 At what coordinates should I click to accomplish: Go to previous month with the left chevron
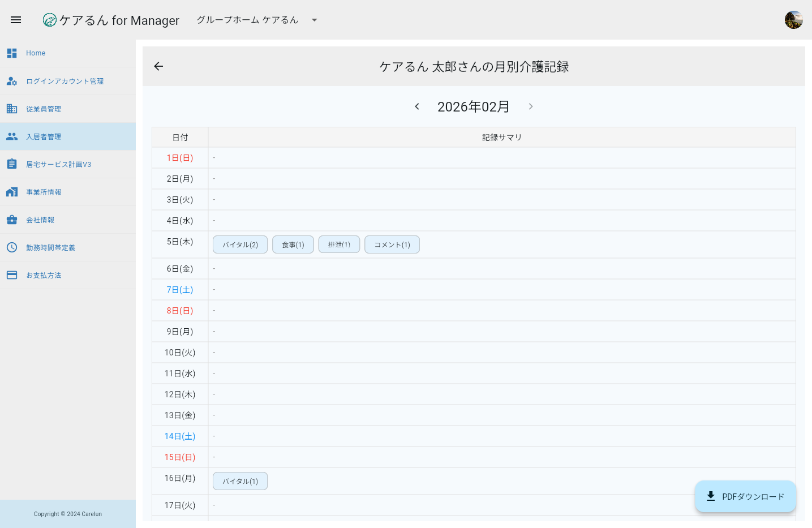(x=417, y=106)
